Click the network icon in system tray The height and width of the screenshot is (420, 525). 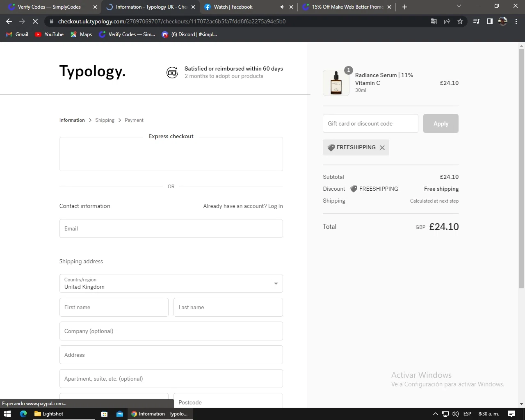click(445, 414)
